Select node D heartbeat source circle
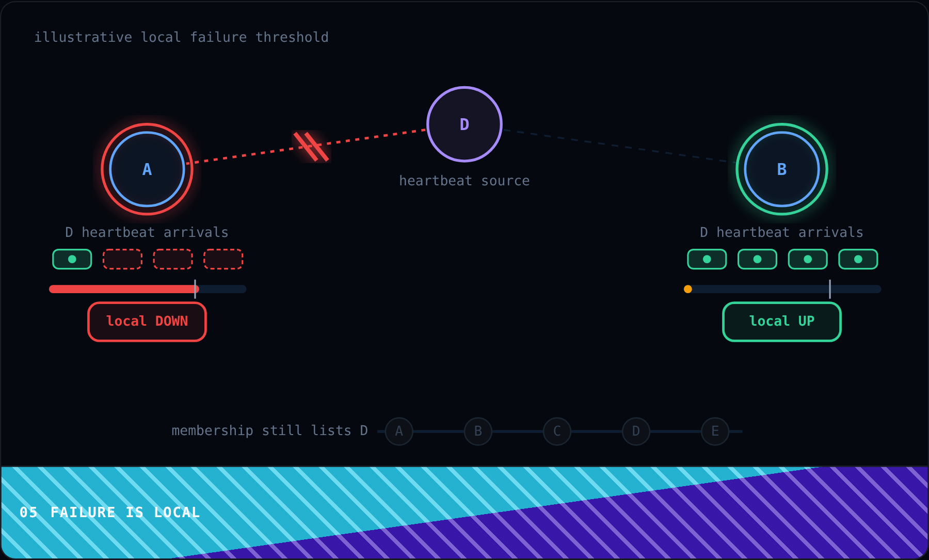Image resolution: width=929 pixels, height=560 pixels. point(464,124)
